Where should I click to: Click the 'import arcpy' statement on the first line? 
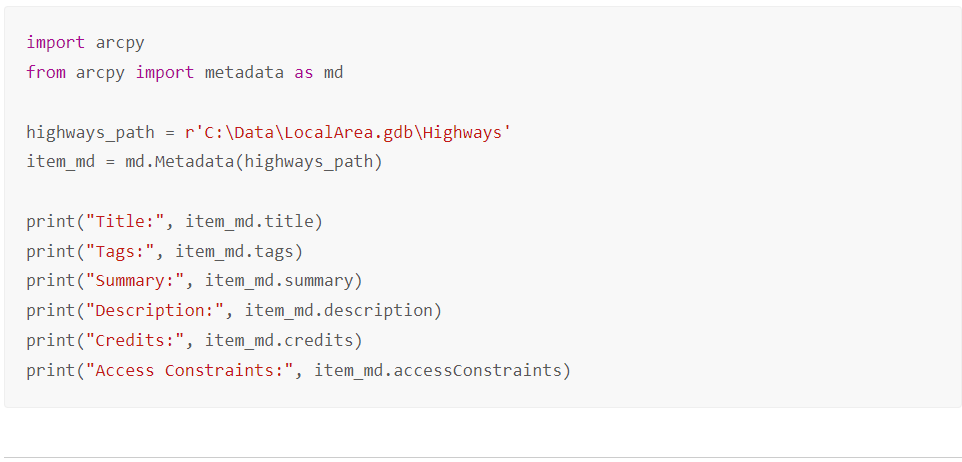pyautogui.click(x=85, y=43)
